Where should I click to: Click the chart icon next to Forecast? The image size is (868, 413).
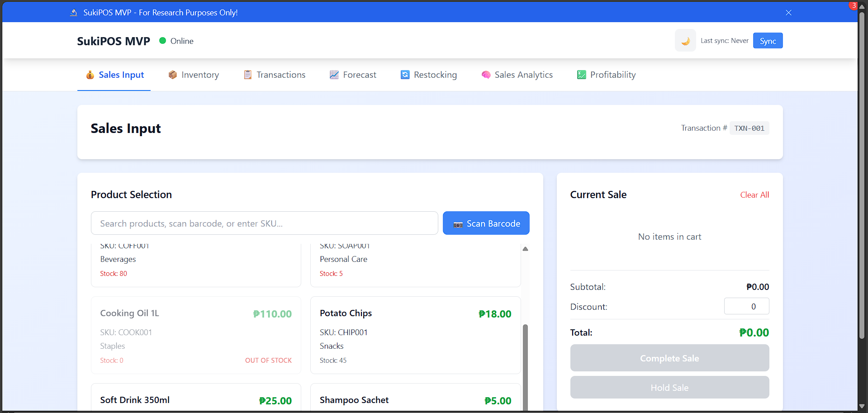334,74
